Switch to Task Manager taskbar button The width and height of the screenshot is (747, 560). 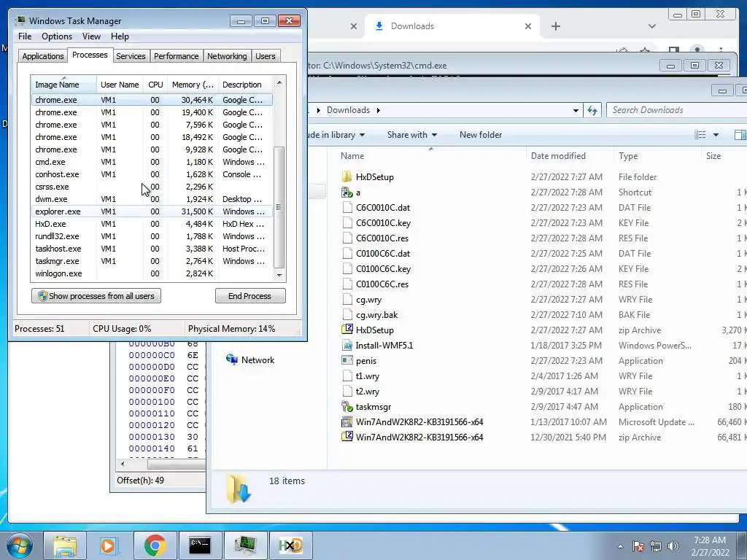click(245, 545)
